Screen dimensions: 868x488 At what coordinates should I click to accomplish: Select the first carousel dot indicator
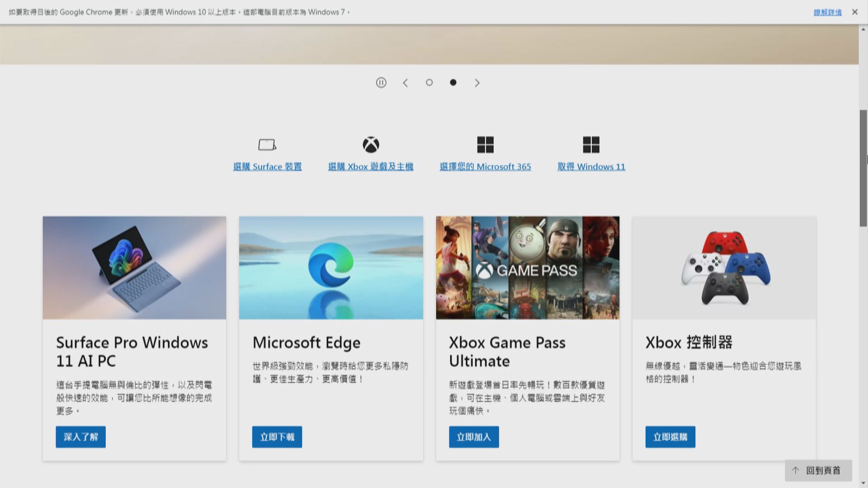[x=429, y=83]
